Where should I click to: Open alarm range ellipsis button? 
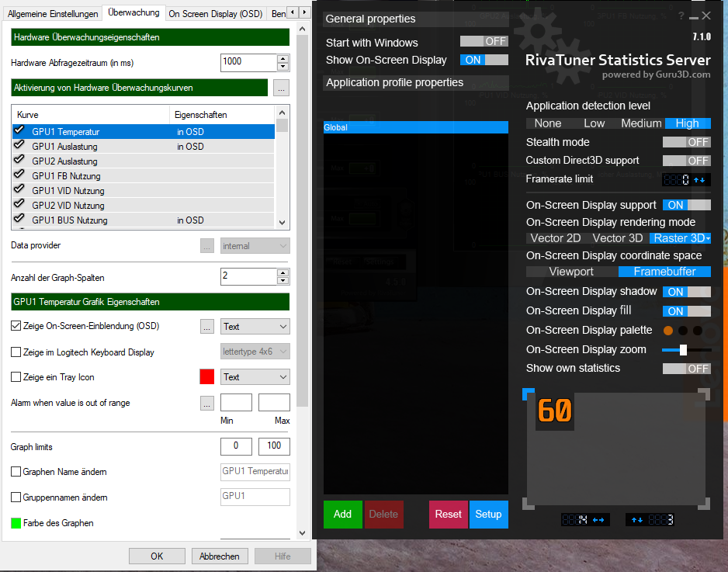point(207,403)
